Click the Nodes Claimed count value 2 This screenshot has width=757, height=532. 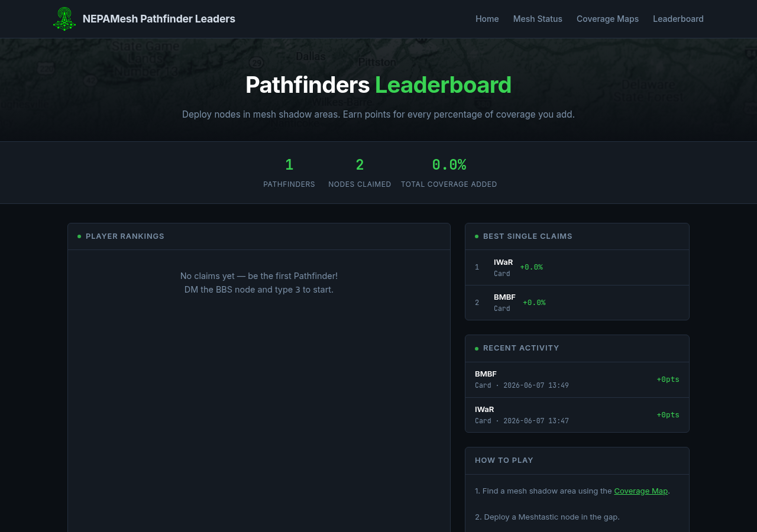[360, 165]
